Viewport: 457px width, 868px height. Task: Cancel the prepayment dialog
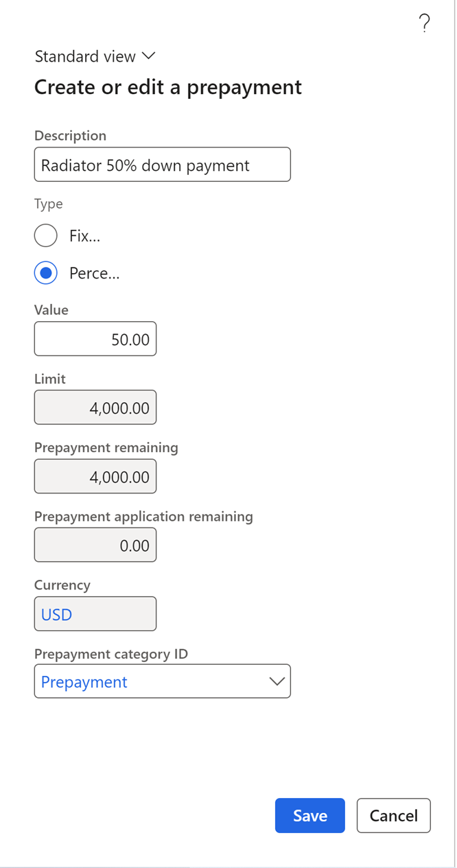click(x=394, y=815)
